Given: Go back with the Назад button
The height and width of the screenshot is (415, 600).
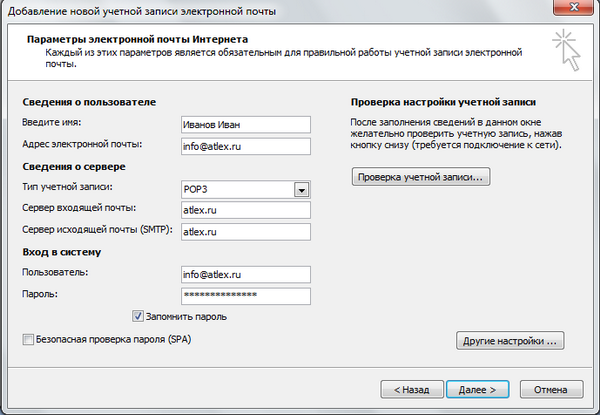Looking at the screenshot, I should coord(412,390).
